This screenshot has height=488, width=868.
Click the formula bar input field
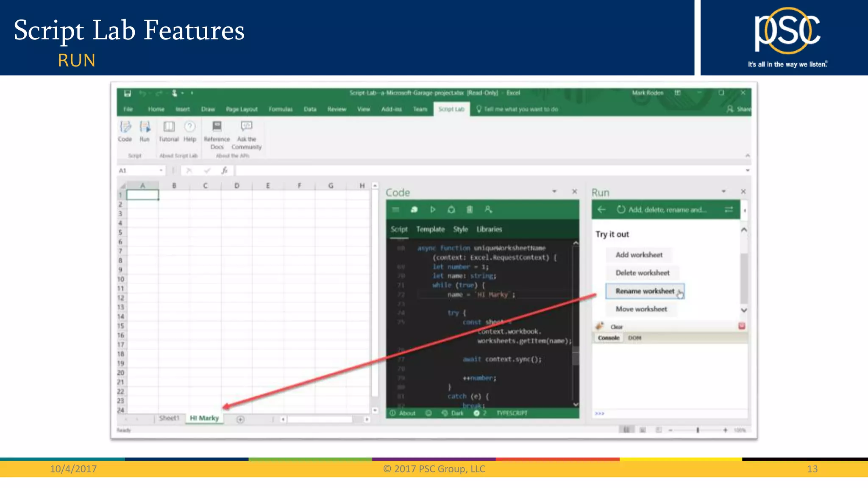(487, 171)
